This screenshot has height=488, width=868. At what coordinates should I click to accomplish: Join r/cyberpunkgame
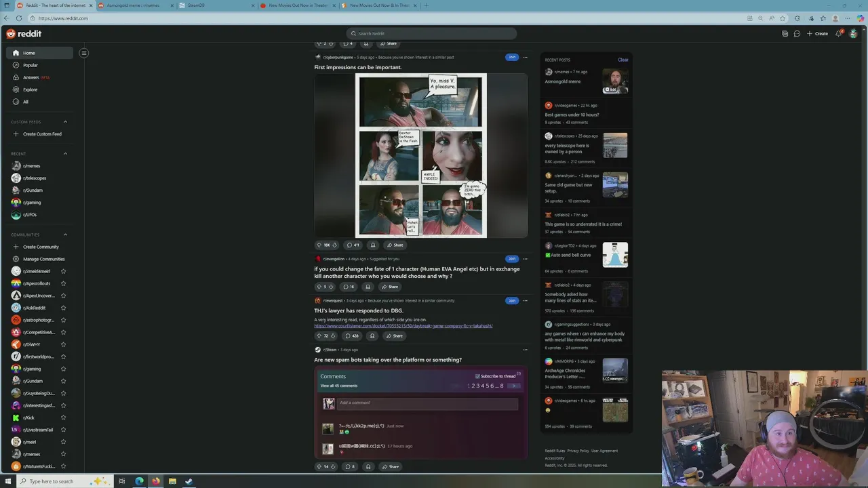[511, 57]
